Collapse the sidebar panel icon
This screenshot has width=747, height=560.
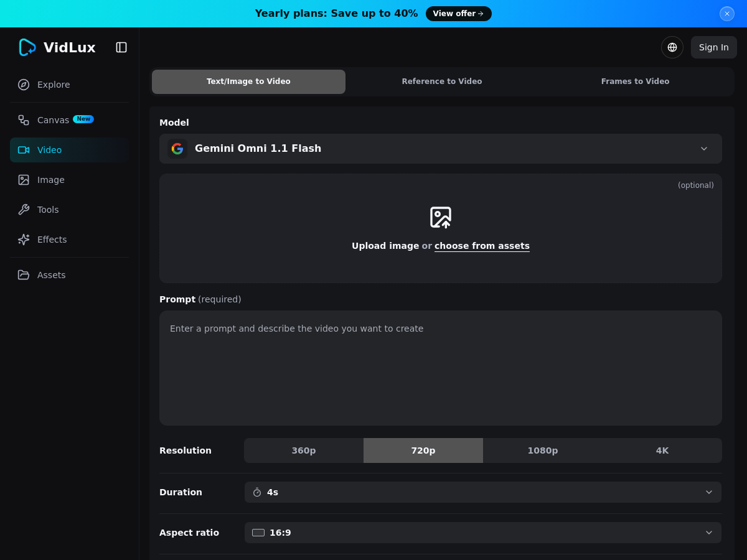pyautogui.click(x=121, y=47)
